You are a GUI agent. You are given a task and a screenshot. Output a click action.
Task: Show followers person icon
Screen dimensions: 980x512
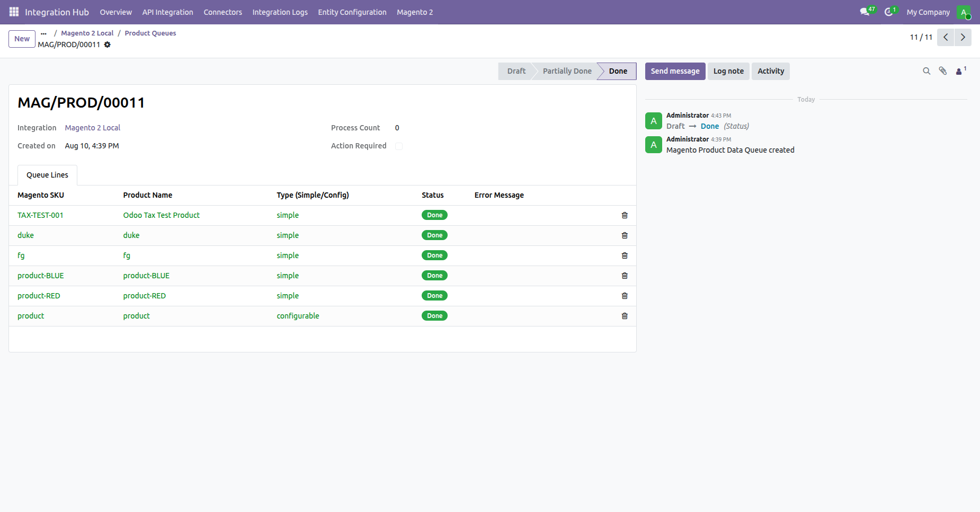tap(960, 71)
